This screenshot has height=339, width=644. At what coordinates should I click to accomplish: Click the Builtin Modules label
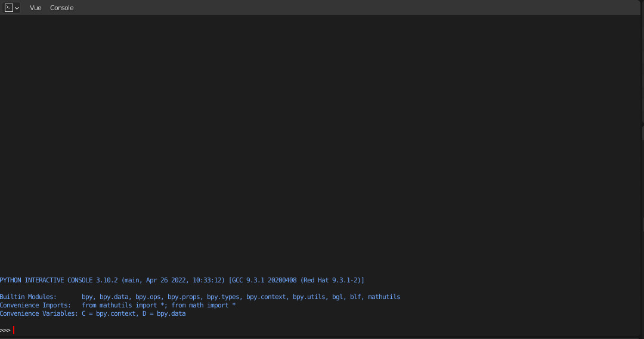(28, 297)
